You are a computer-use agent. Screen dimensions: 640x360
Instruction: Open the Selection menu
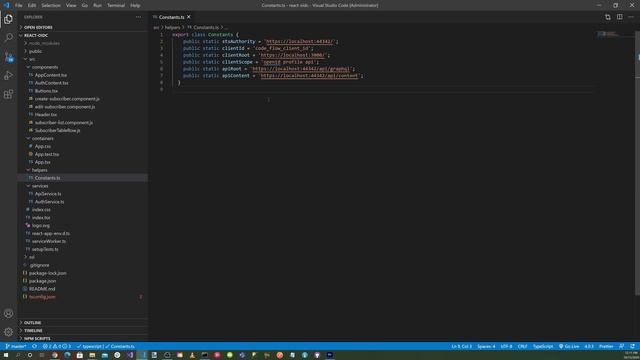pos(51,5)
